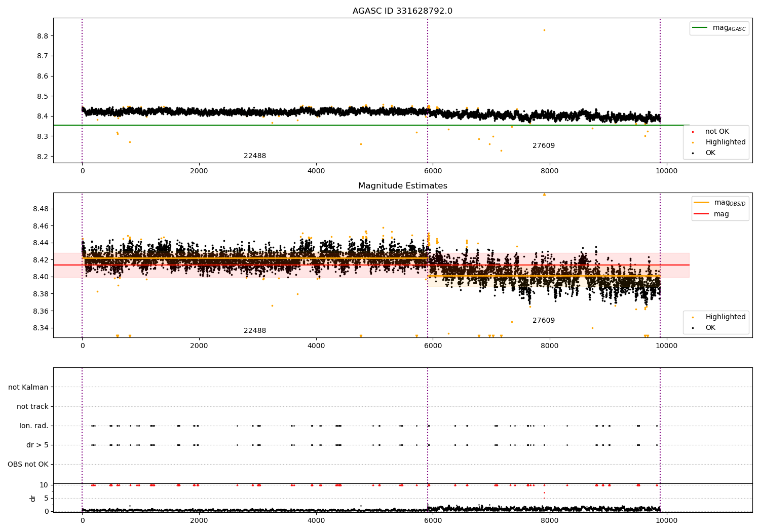
Task: Click the 'dr > 5' row label
Action: tap(37, 445)
